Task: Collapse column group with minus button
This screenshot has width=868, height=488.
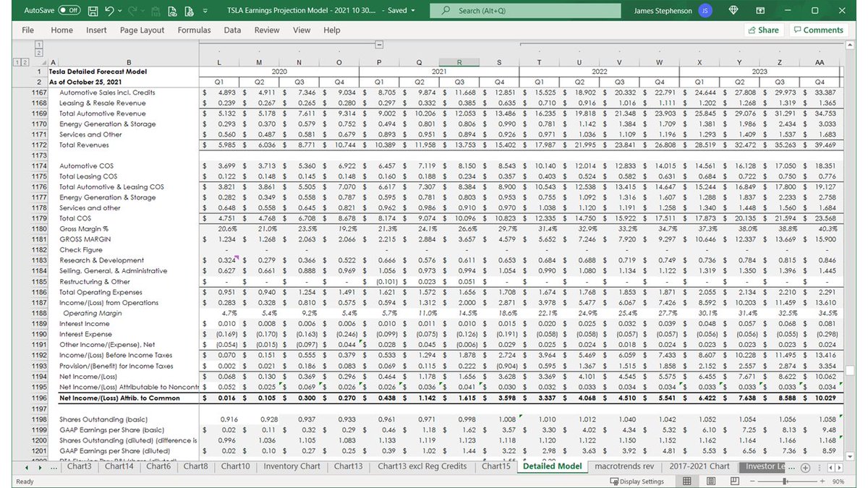Action: pos(379,45)
